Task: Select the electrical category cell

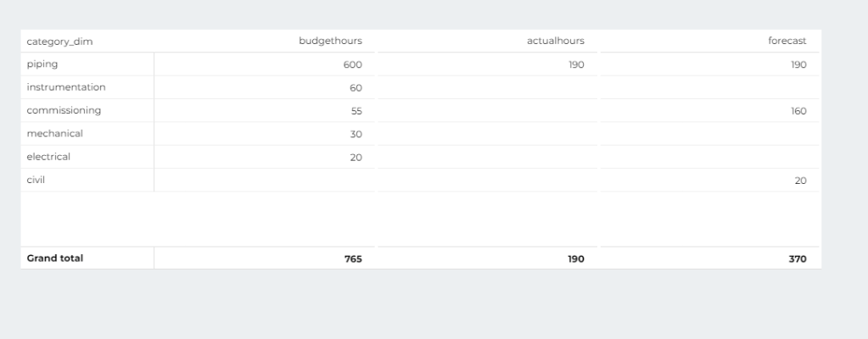Action: coord(48,157)
